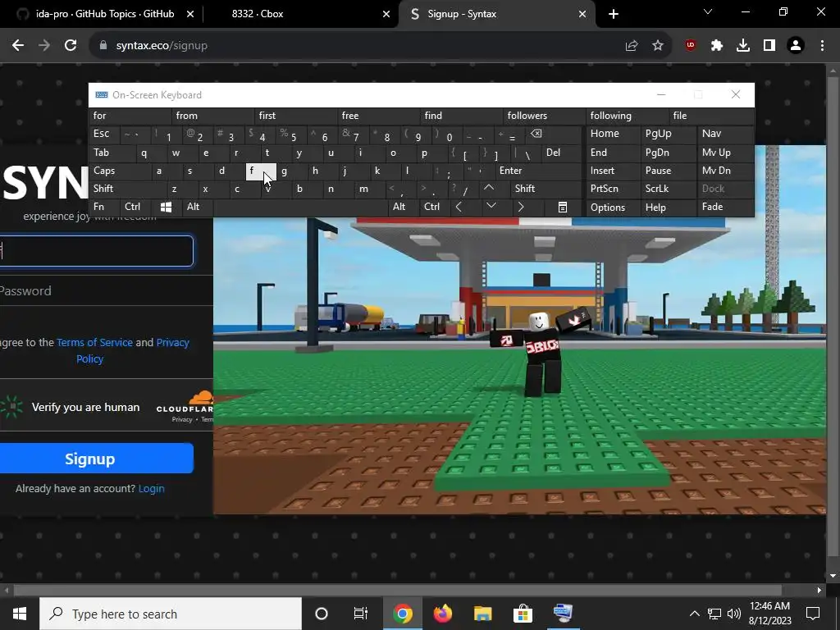Viewport: 840px width, 630px height.
Task: Click the left arrow key on On-Screen Keyboard
Action: 459,207
